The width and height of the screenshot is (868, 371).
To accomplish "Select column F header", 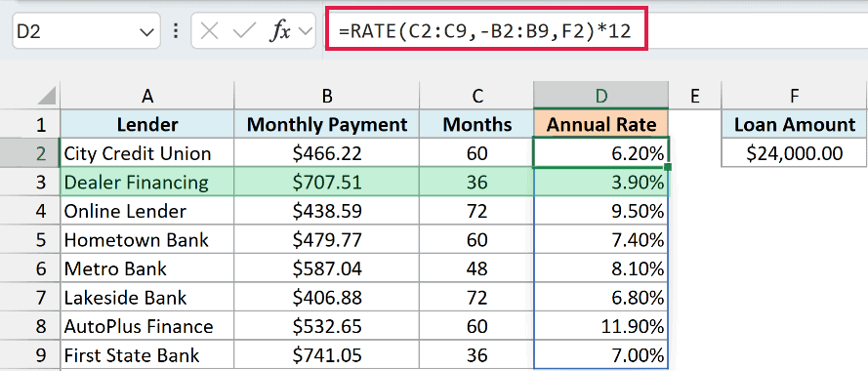I will coord(795,96).
